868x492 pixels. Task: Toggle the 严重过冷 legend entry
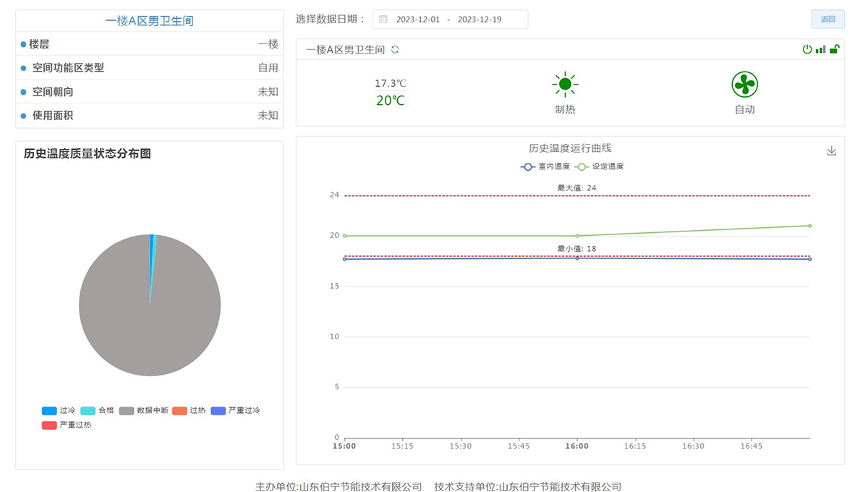click(235, 410)
